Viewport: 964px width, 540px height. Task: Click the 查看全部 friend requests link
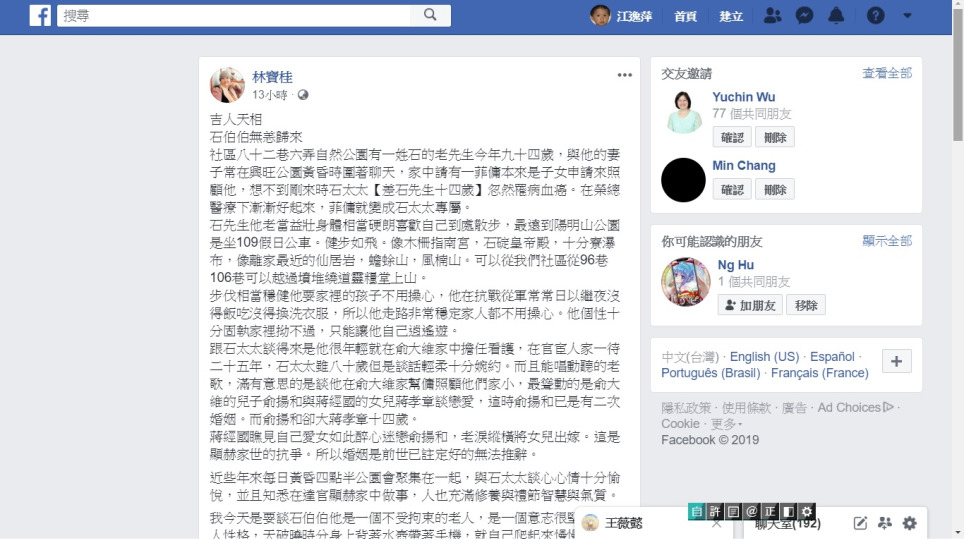[x=887, y=73]
